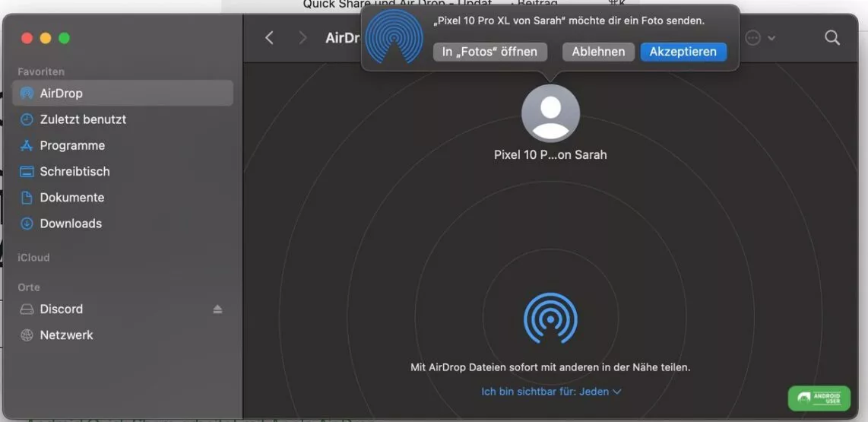Click the large blue AirDrop radar icon
Image resolution: width=868 pixels, height=422 pixels.
click(550, 318)
